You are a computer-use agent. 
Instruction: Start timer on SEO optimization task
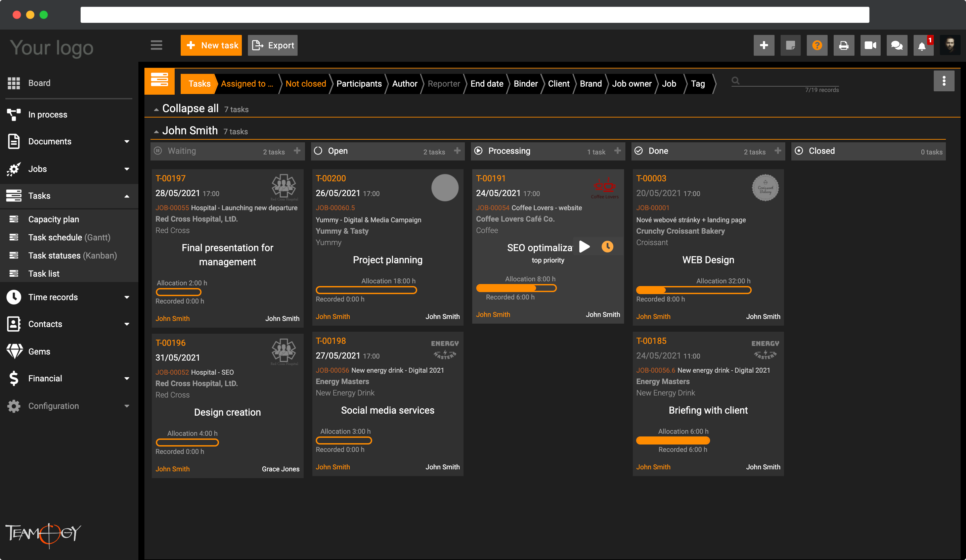click(584, 247)
